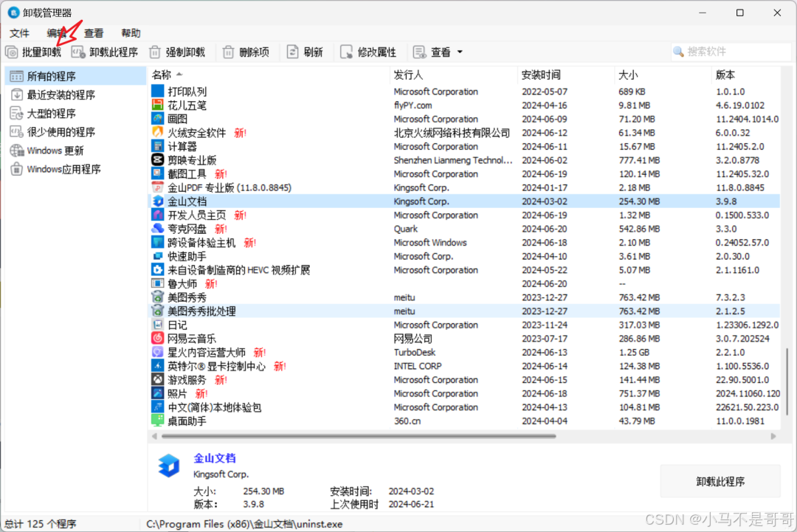Screen dimensions: 797x532
Task: Click the 快速助手 program icon
Action: (x=158, y=256)
